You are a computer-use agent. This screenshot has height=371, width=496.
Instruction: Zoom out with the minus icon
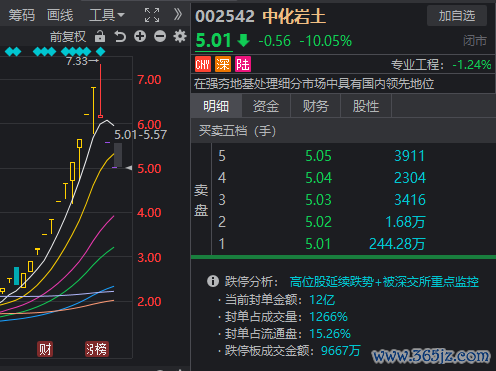coord(160,36)
